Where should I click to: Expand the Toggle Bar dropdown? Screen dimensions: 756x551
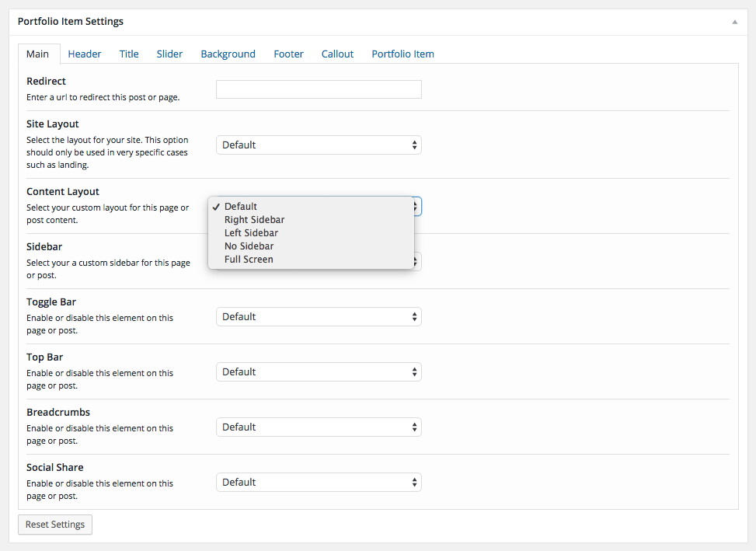tap(319, 317)
